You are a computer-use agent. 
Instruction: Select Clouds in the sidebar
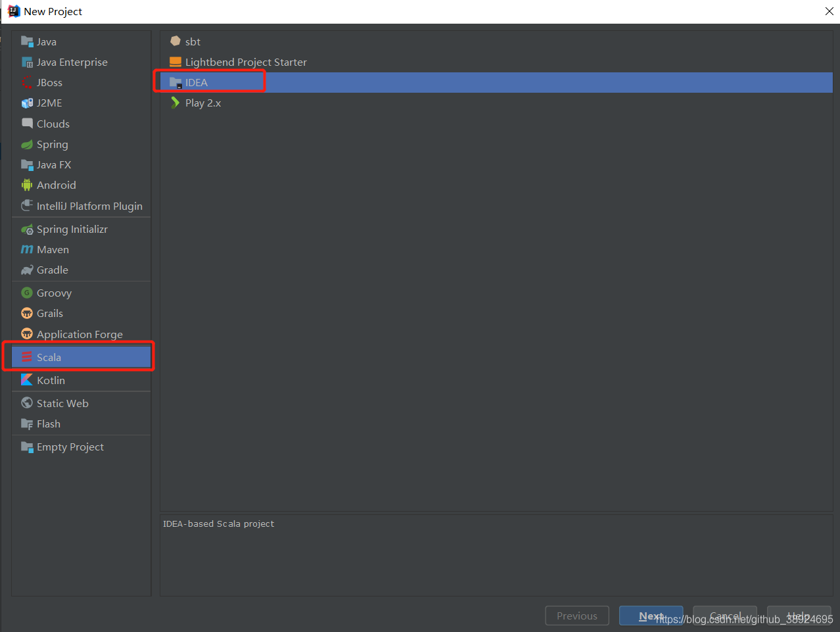(81, 124)
